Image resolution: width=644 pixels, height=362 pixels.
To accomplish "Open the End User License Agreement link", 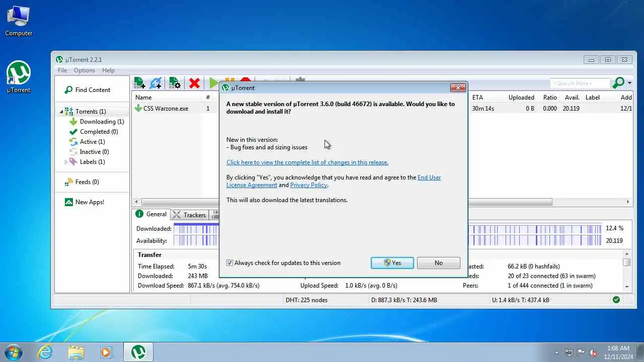I will point(334,181).
